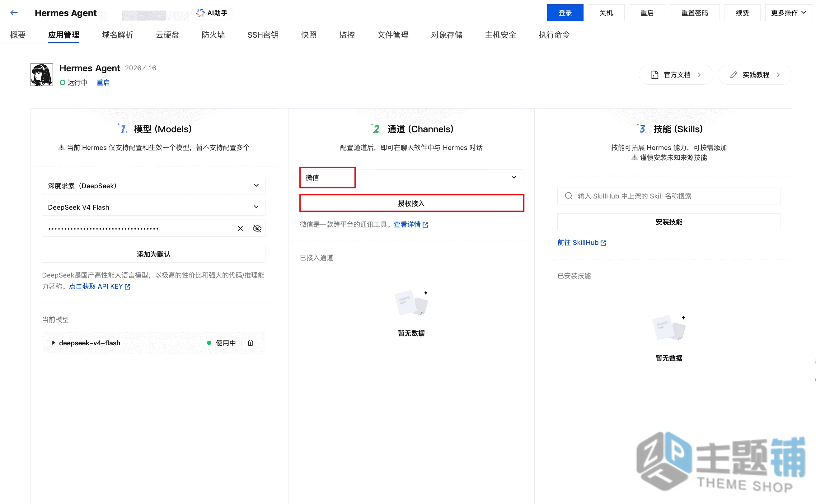Viewport: 816px width, 504px height.
Task: Toggle API key visibility eye icon
Action: pyautogui.click(x=257, y=228)
